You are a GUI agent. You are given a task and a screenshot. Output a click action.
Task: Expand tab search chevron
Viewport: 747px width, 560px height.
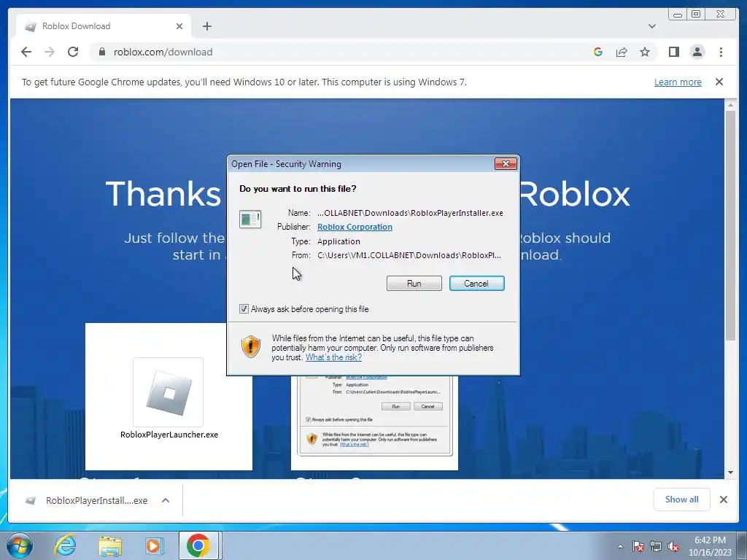[651, 26]
